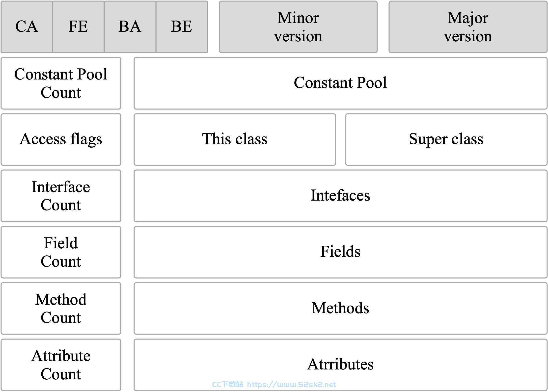The height and width of the screenshot is (392, 548).
Task: Select the Field Count box
Action: (x=61, y=252)
